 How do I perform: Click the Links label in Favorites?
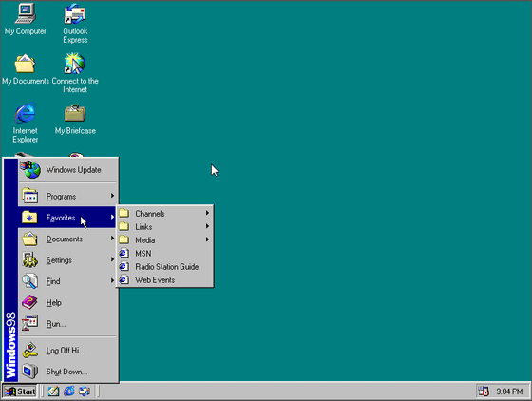point(143,226)
